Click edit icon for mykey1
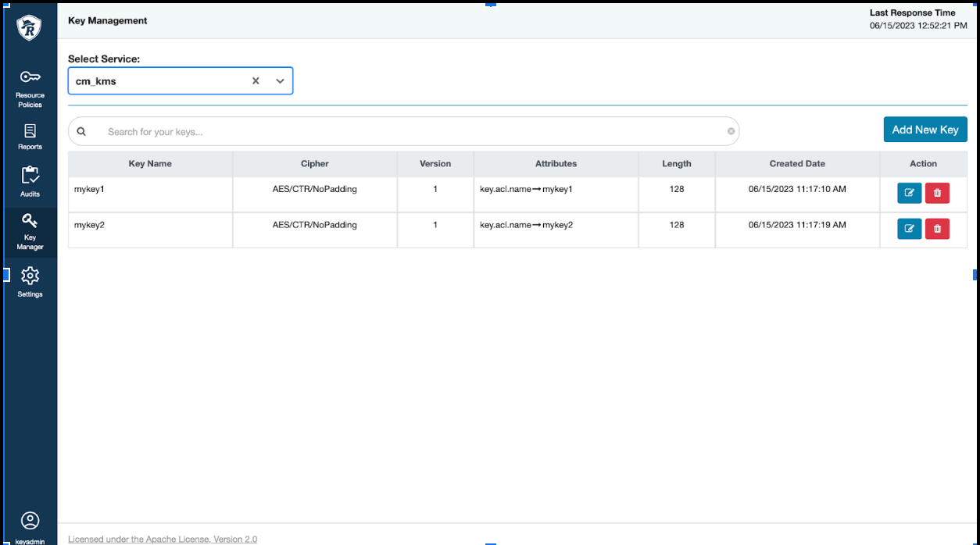The height and width of the screenshot is (545, 980). point(909,193)
